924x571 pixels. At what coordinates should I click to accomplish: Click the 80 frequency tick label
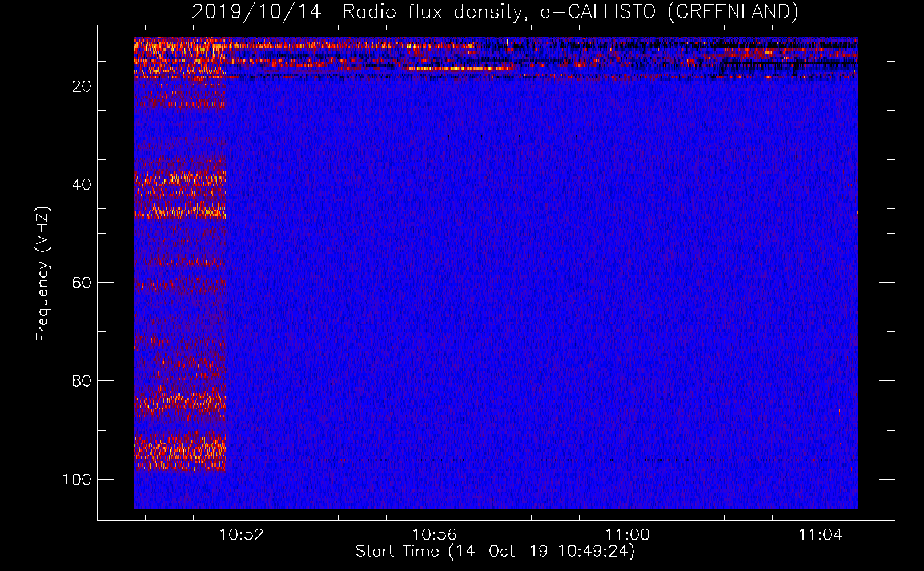click(82, 381)
